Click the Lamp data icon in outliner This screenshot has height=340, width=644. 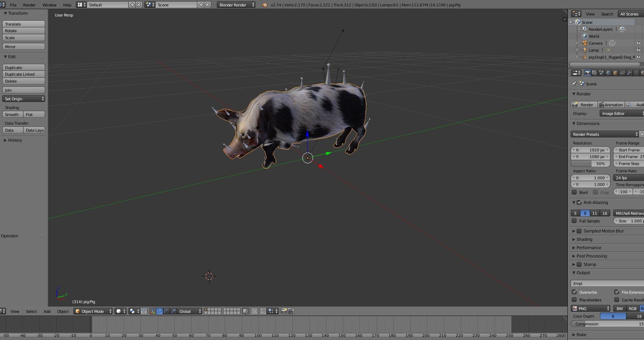coord(608,50)
